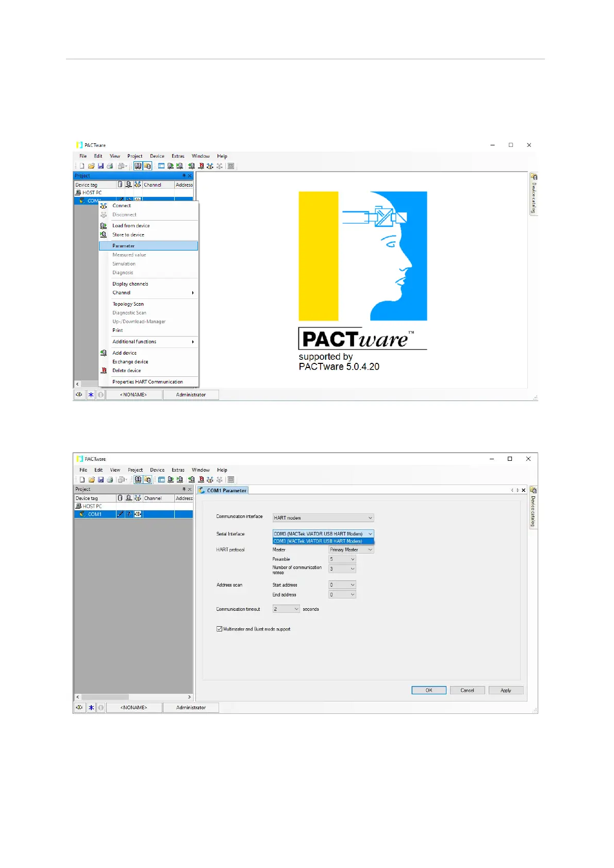Viewport: 614px width, 868px height.
Task: Click Delete device icon in upper PACTware toolbar
Action: click(201, 166)
